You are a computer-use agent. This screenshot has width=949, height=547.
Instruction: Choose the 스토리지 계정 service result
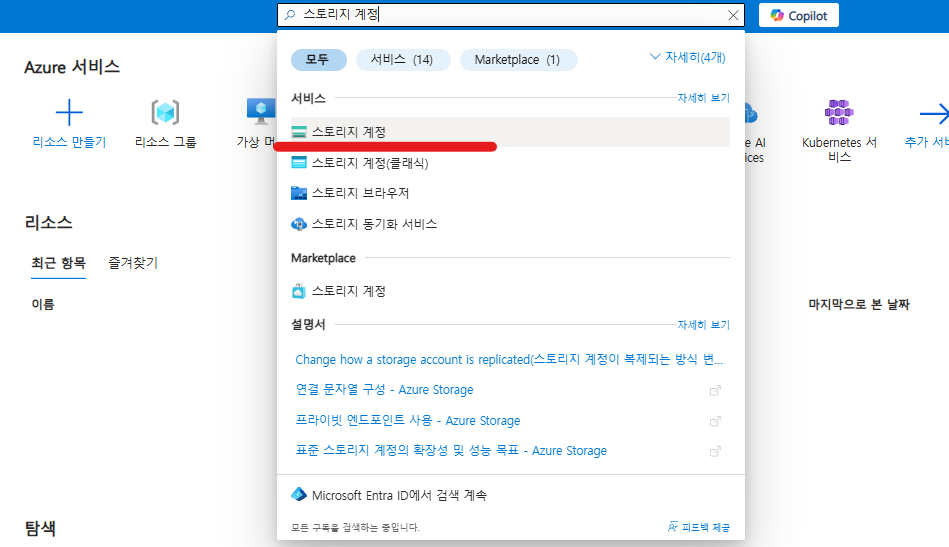(x=510, y=132)
